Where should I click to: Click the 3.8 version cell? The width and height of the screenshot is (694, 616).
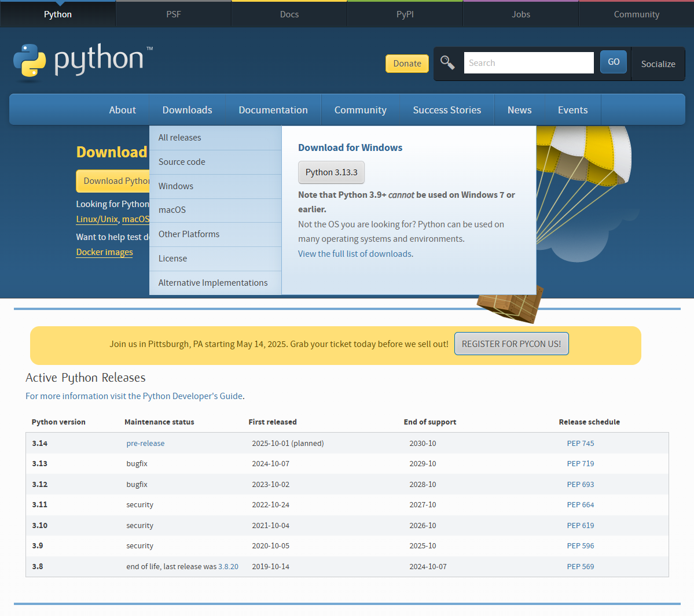[x=38, y=566]
